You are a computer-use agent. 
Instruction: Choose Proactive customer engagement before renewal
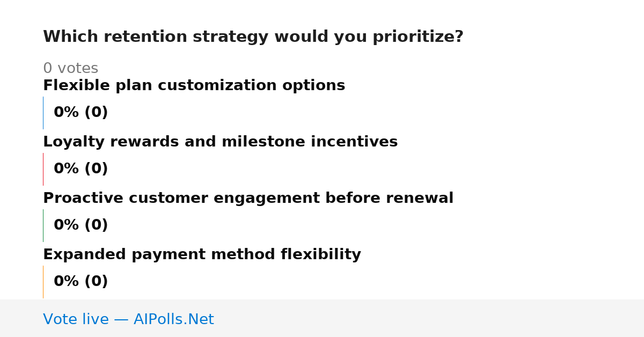coord(248,199)
